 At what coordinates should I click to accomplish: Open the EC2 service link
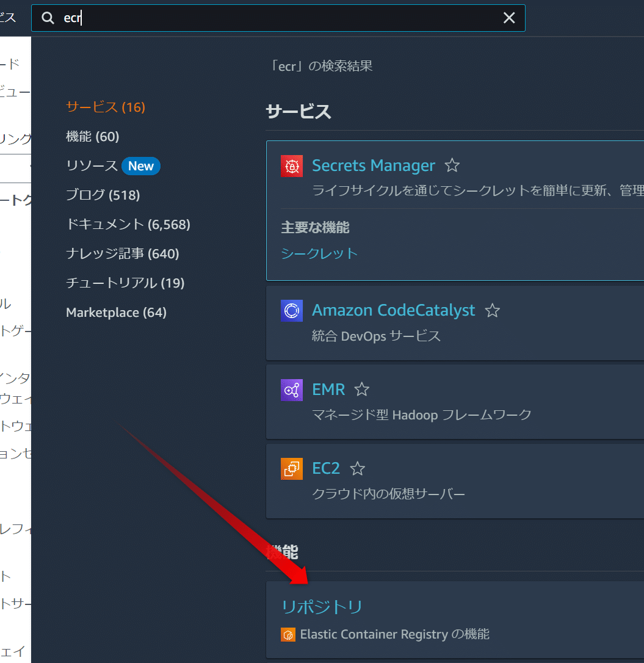point(325,468)
